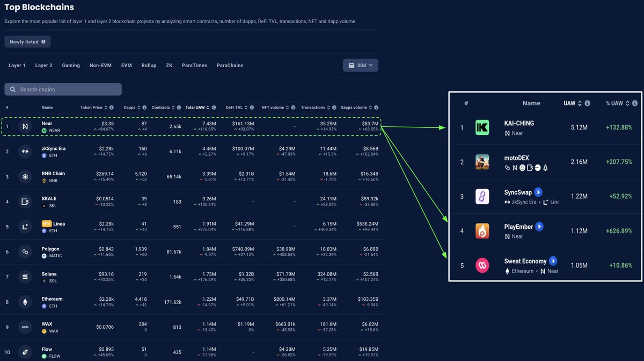The width and height of the screenshot is (644, 361).
Task: Click the BNB Chain logo icon
Action: [25, 177]
